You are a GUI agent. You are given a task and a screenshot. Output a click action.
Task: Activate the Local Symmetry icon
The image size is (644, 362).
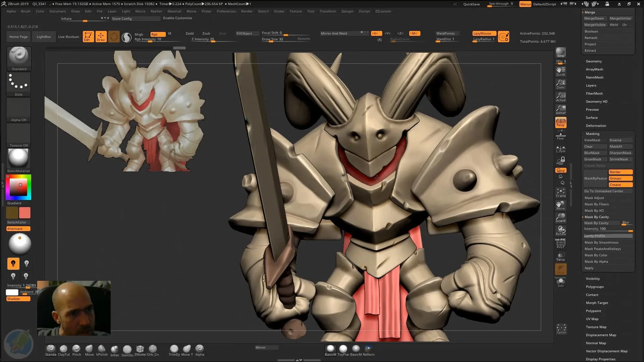(x=561, y=149)
